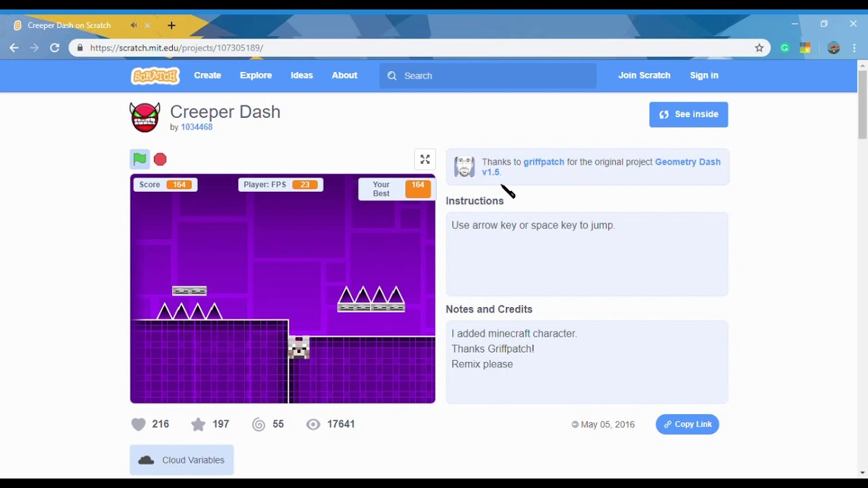Favorite the project using the star icon
This screenshot has width=868, height=488.
[198, 424]
